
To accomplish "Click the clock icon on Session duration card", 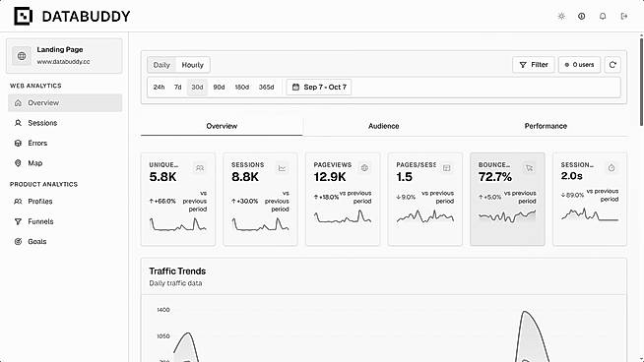I will click(x=612, y=168).
